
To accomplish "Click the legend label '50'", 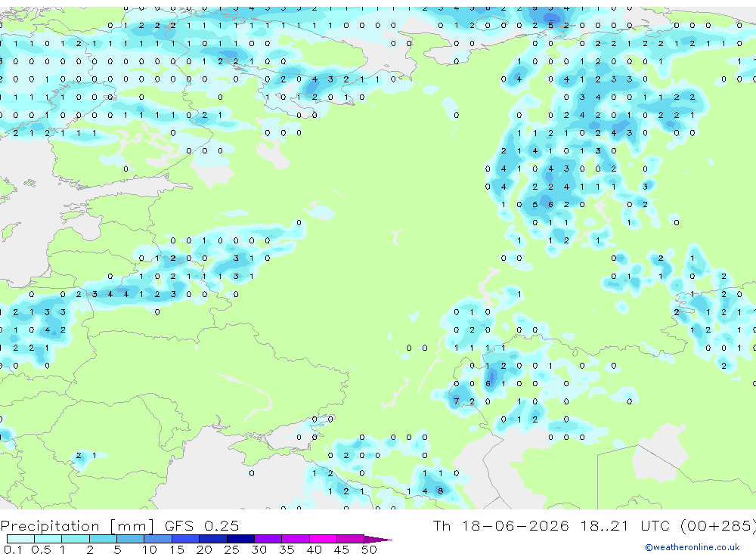I will point(369,549).
